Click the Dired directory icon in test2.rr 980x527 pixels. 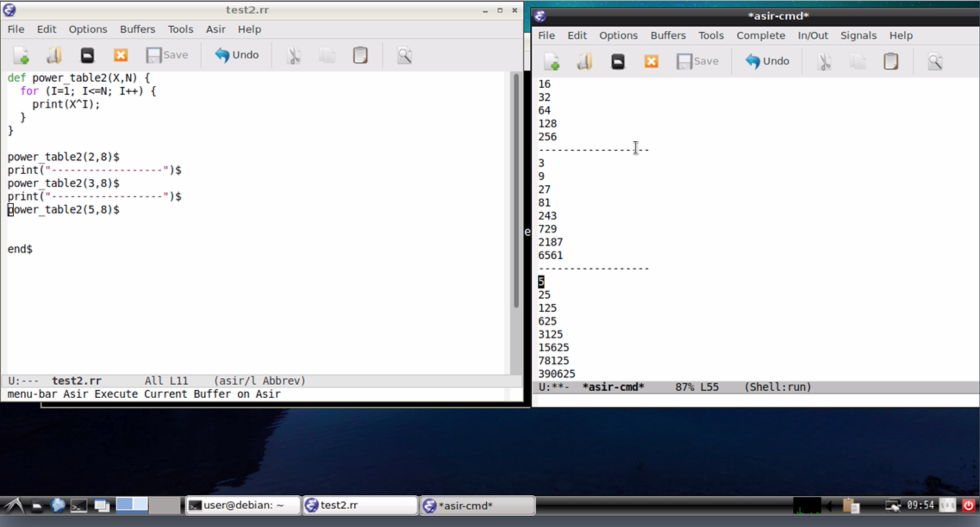coord(87,55)
